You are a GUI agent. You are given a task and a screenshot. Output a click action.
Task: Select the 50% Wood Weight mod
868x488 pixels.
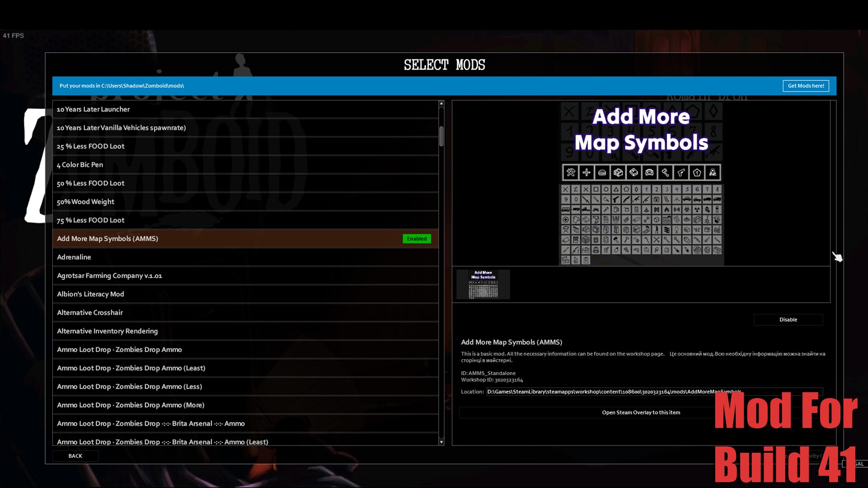[245, 202]
